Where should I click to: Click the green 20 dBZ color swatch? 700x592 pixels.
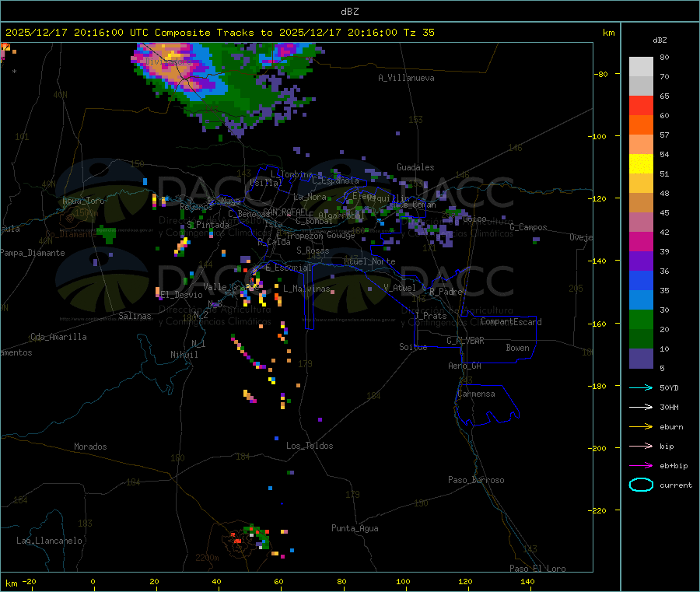pyautogui.click(x=641, y=319)
